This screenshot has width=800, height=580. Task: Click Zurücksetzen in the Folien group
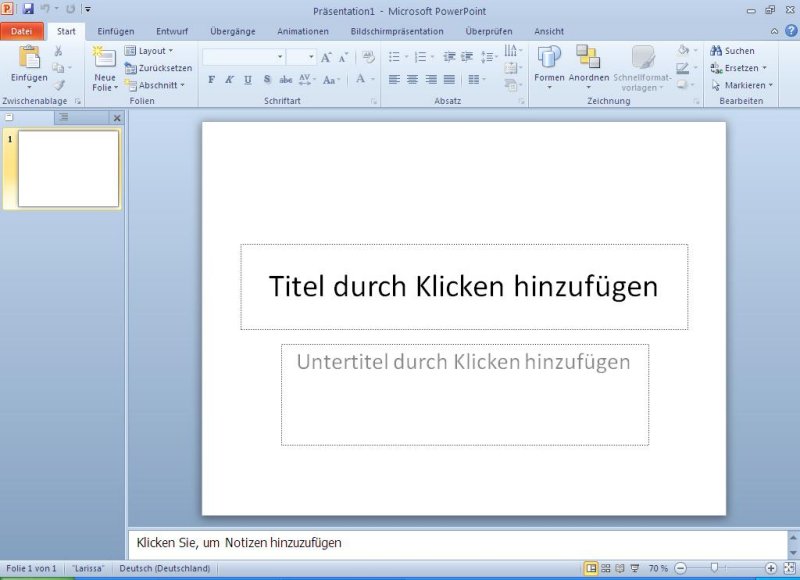pos(159,68)
